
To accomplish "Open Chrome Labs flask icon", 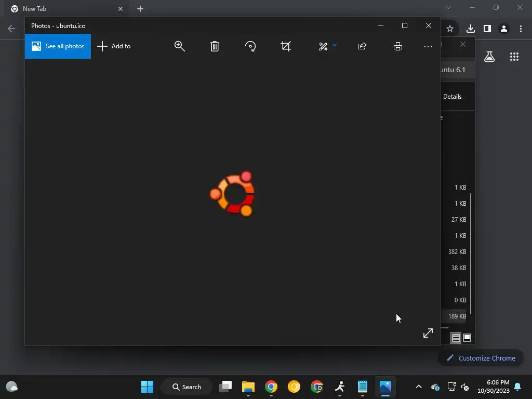I will tap(489, 57).
